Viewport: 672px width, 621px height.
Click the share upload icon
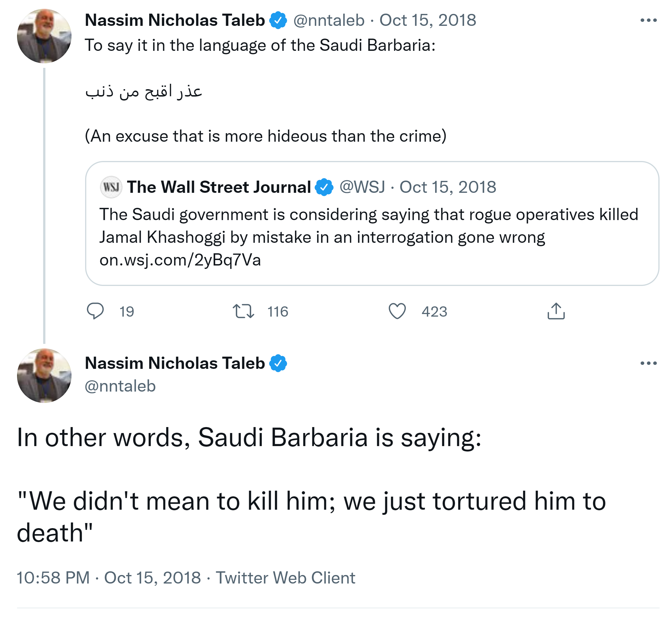click(x=556, y=311)
